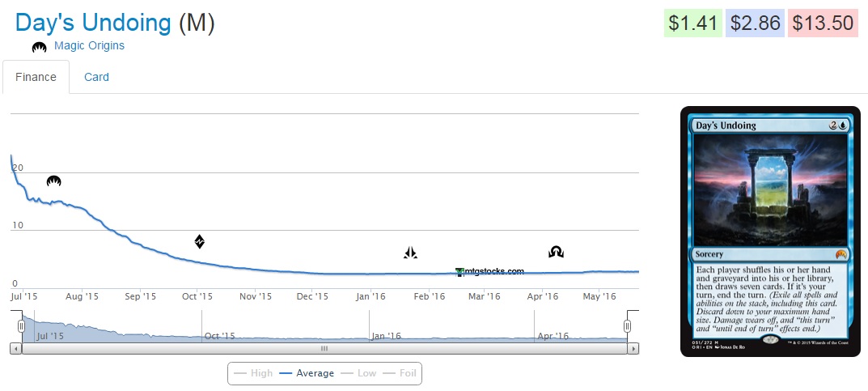The image size is (868, 391).
Task: Open the Magic Origins set link
Action: [89, 45]
